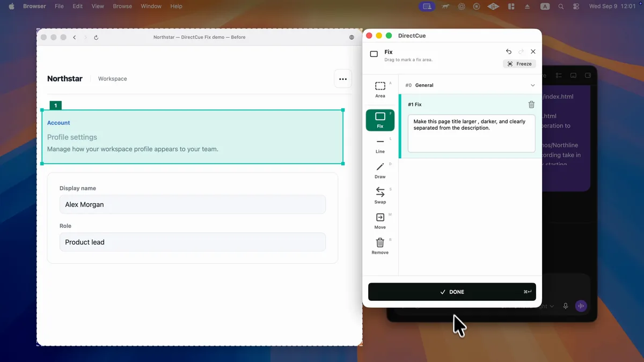Click the screen sharing menu bar icon
Screen dimensions: 644x362
[427, 6]
